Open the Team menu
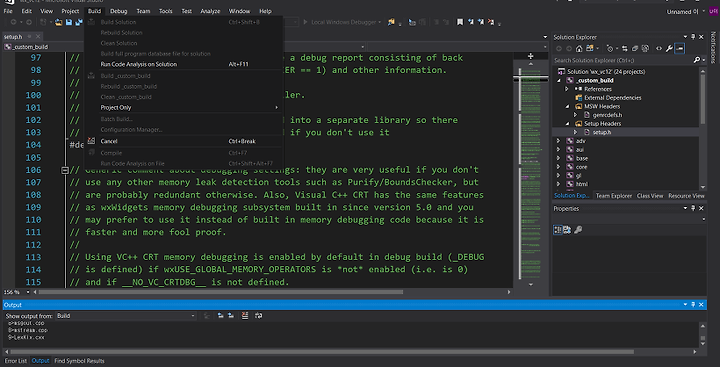 click(143, 11)
